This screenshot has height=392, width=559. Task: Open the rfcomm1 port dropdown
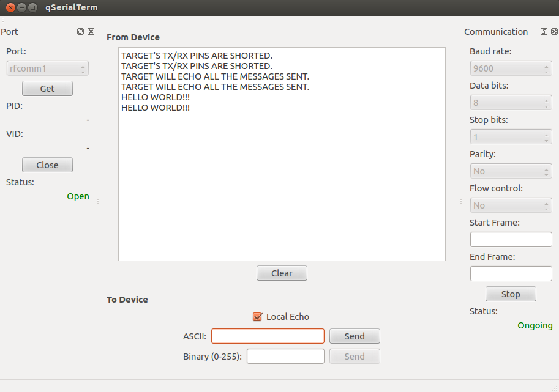coord(47,68)
